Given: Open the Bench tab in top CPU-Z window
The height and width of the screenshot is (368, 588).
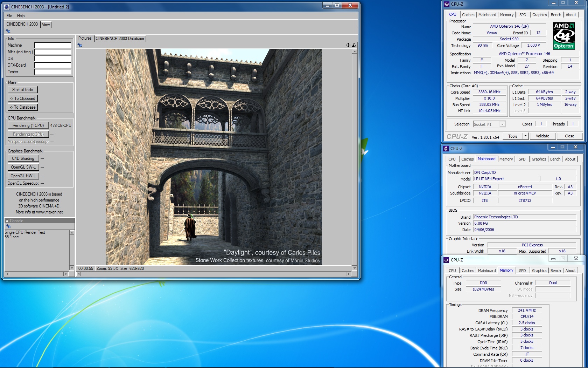Looking at the screenshot, I should click(x=556, y=15).
